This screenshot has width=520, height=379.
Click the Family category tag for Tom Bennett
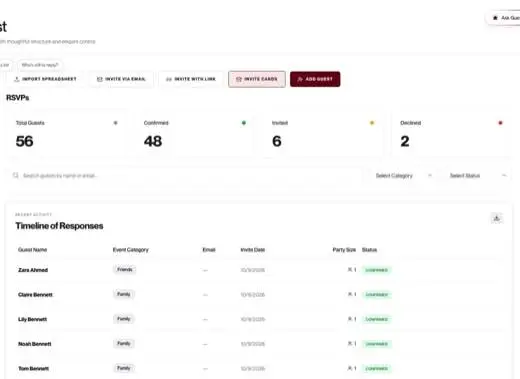tap(124, 368)
